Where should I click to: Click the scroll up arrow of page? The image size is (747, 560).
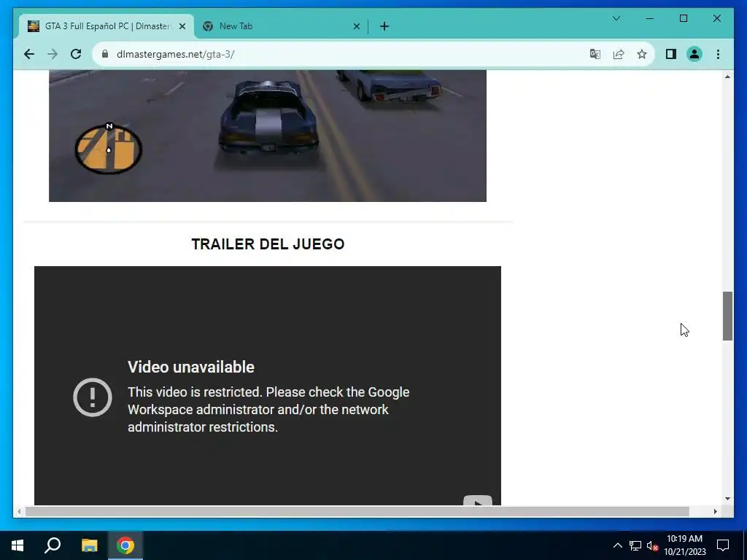[x=727, y=77]
